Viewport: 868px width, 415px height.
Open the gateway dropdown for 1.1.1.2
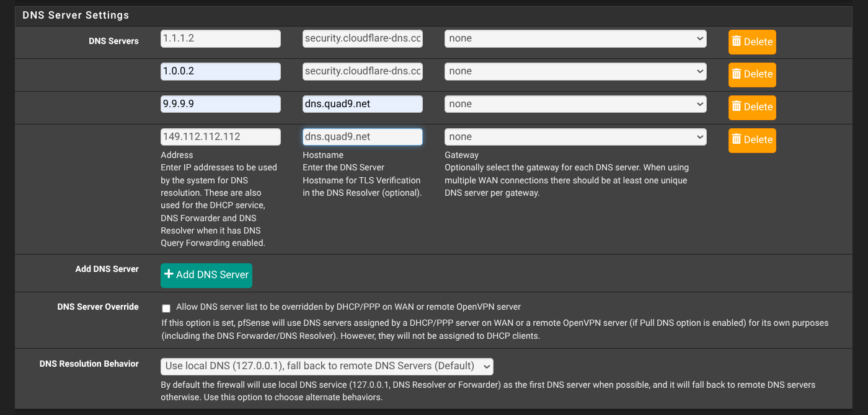pos(575,39)
